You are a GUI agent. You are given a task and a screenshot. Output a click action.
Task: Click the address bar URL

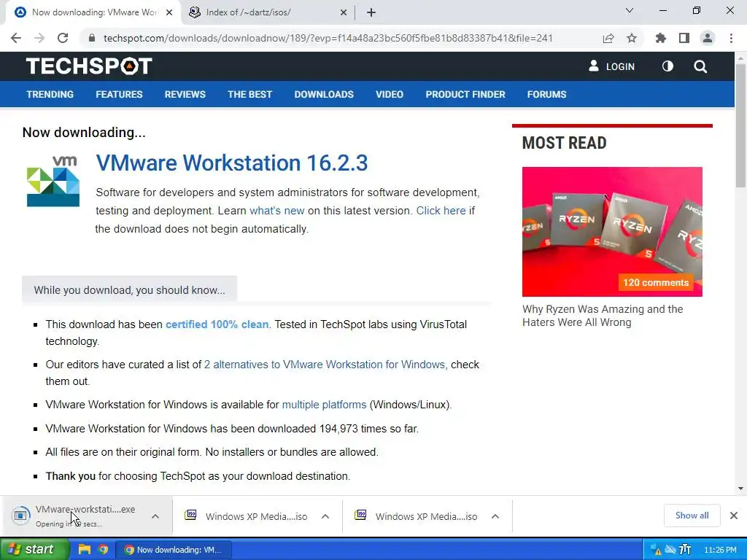click(328, 38)
